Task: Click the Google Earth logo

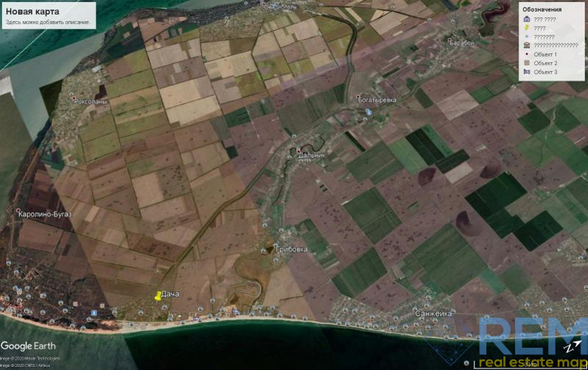Action: (x=28, y=346)
